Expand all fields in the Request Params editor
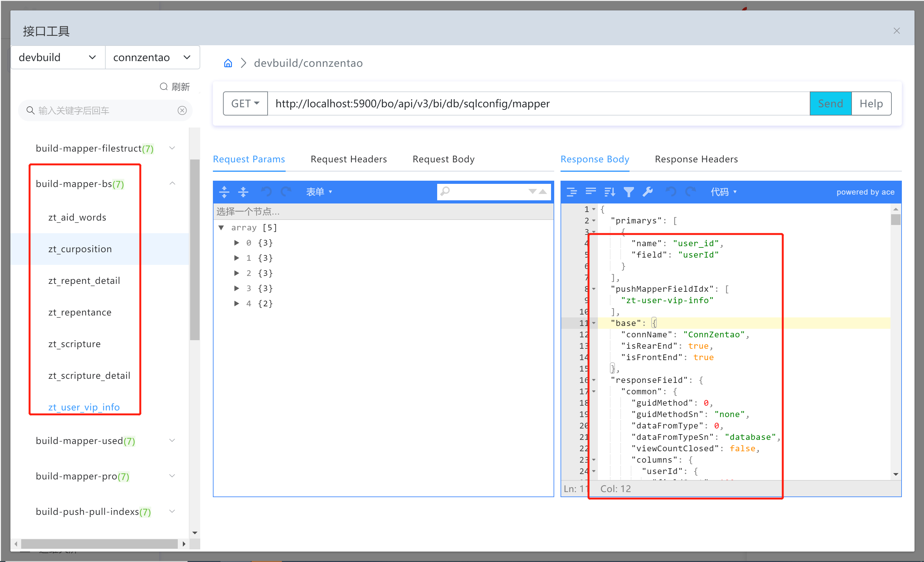The width and height of the screenshot is (924, 562). 224,192
